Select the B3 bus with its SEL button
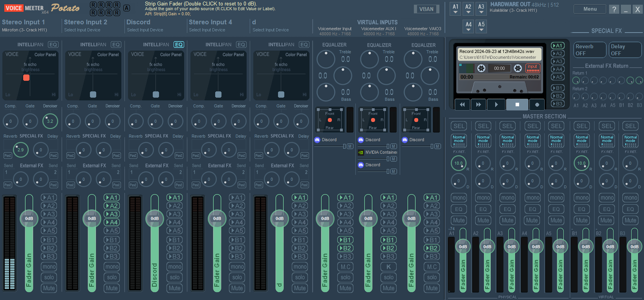 (x=631, y=126)
